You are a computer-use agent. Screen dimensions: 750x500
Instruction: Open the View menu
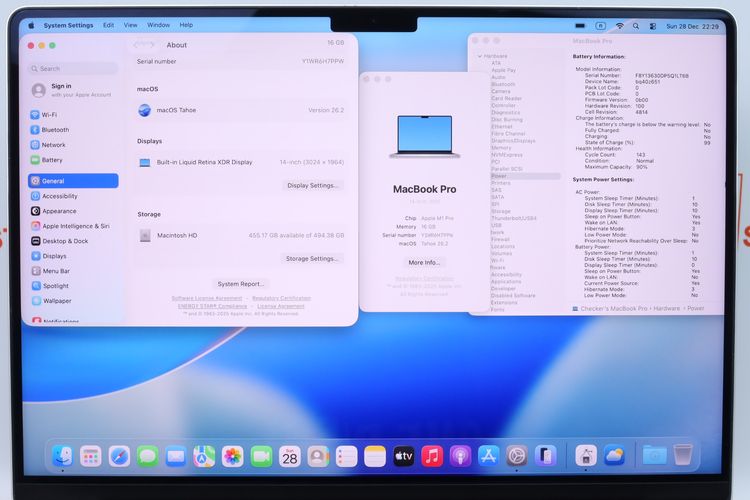[x=131, y=25]
